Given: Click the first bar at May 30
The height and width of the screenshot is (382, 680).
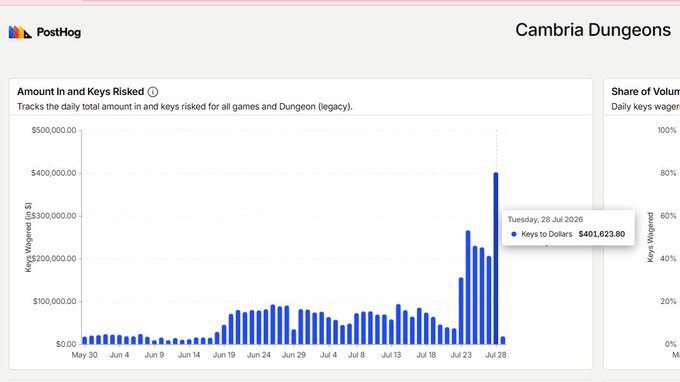Looking at the screenshot, I should (85, 340).
